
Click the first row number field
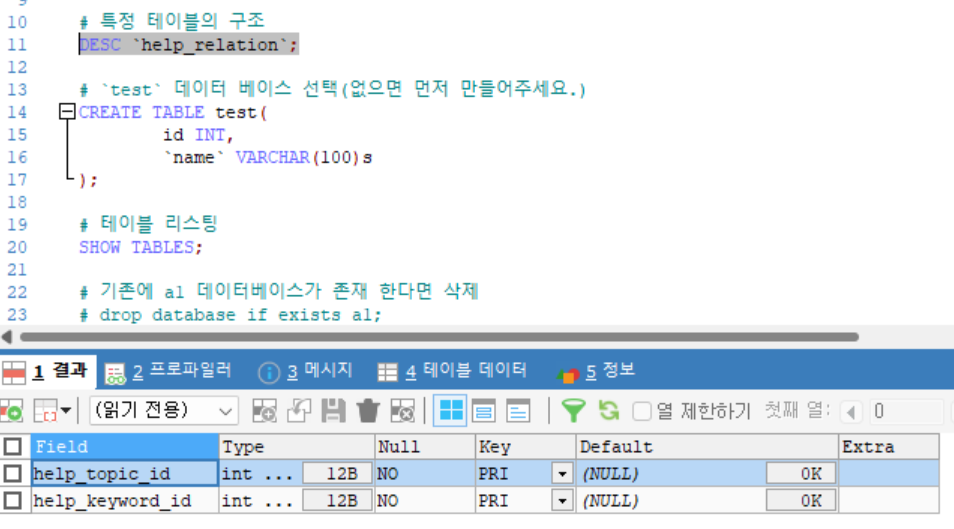pos(907,412)
